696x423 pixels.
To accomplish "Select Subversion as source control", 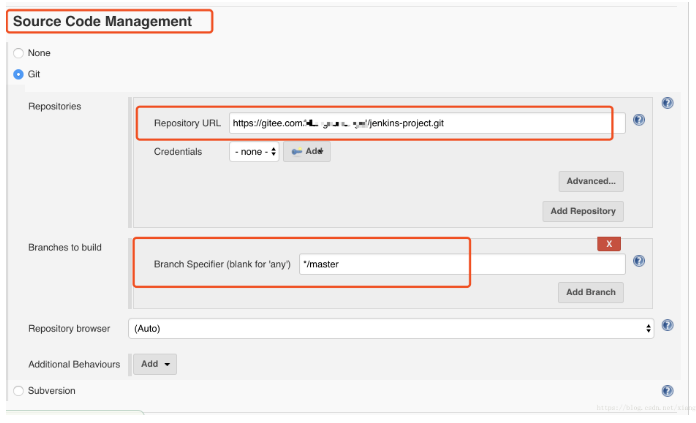I will pyautogui.click(x=18, y=391).
